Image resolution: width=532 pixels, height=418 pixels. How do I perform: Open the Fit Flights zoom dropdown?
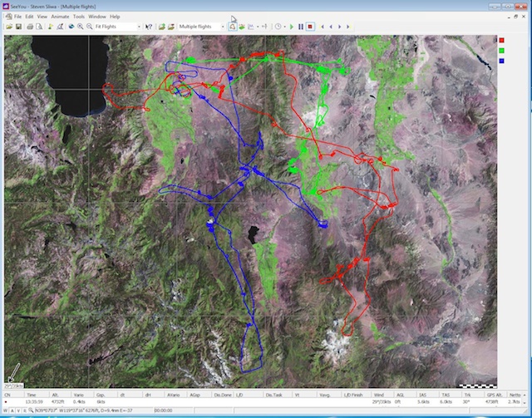click(138, 27)
